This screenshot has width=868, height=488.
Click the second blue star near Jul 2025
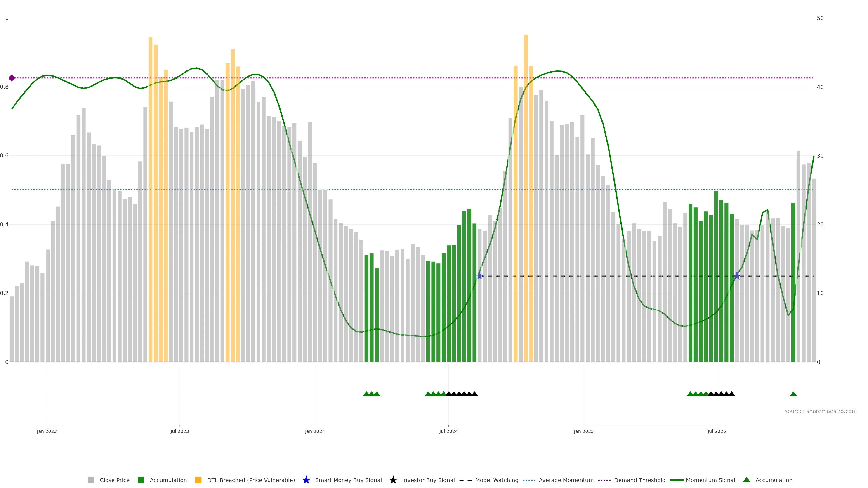click(x=737, y=276)
